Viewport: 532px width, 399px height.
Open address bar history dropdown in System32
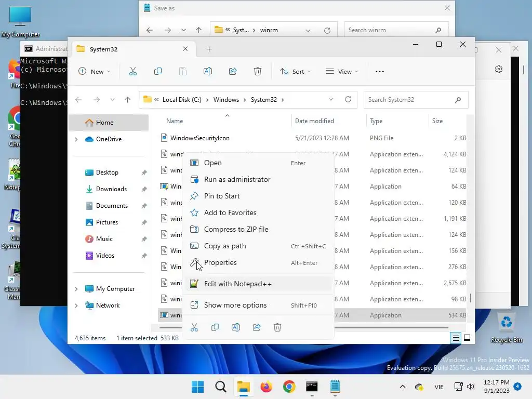(331, 99)
